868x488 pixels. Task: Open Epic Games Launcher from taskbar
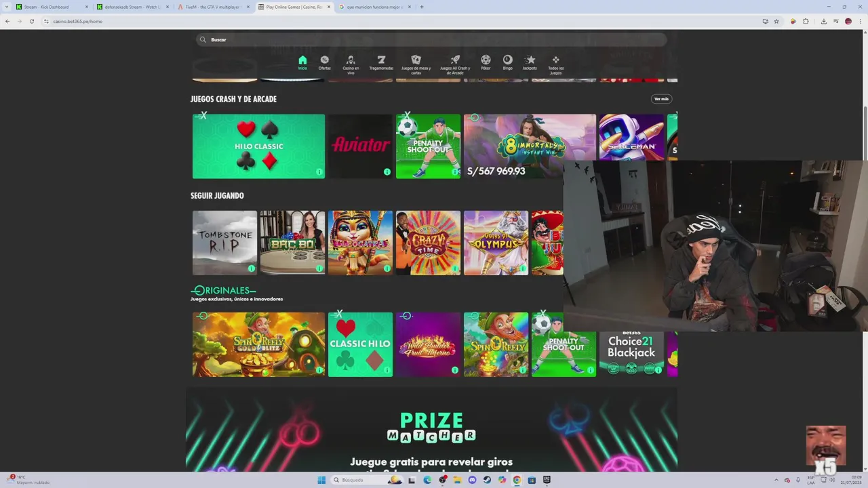(x=547, y=480)
